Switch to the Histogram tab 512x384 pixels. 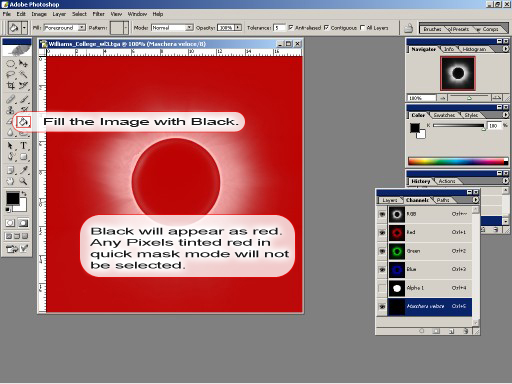click(x=474, y=49)
